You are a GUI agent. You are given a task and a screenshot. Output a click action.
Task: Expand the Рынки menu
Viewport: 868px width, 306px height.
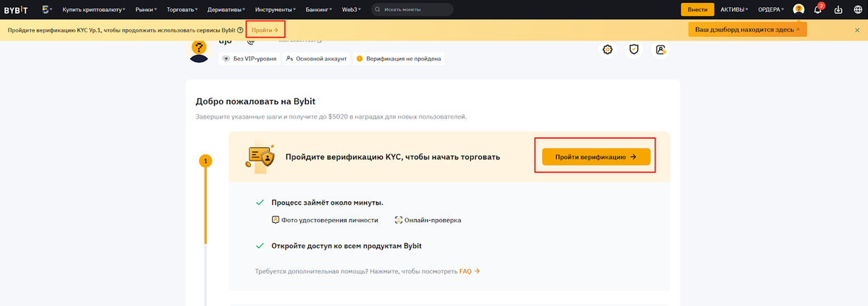148,9
